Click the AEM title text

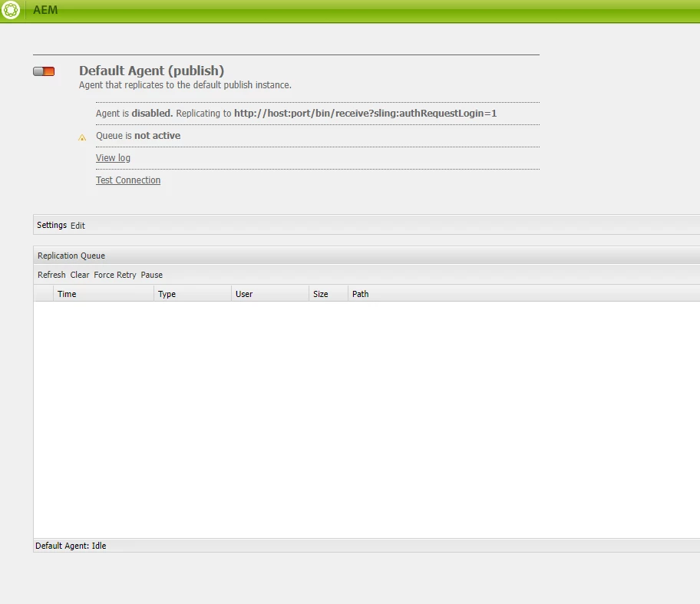(x=45, y=10)
